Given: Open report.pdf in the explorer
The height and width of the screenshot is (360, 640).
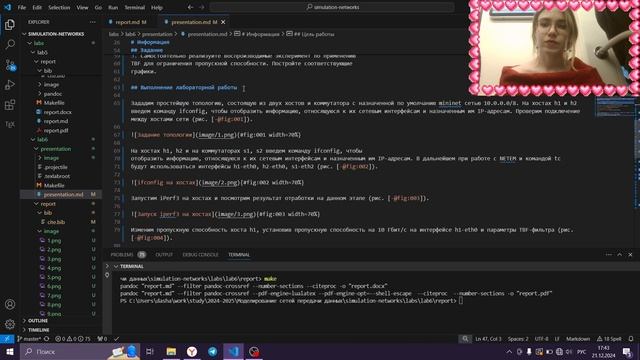Looking at the screenshot, I should (56, 130).
